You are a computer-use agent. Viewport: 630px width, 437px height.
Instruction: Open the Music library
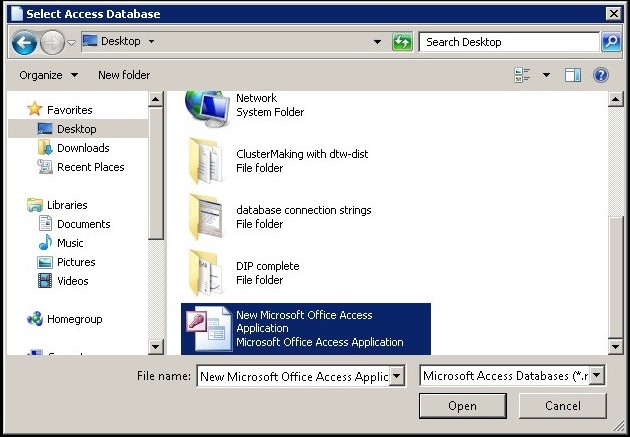(x=70, y=243)
